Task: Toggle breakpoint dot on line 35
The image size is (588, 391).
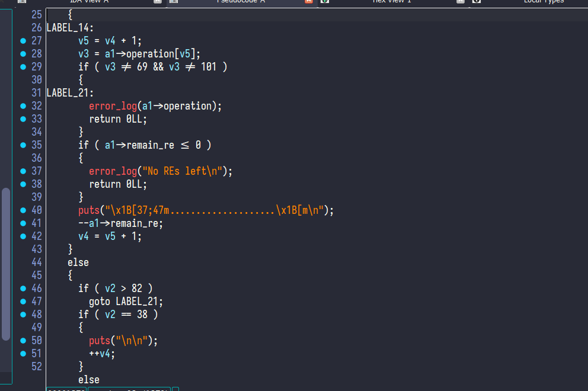Action: (23, 145)
